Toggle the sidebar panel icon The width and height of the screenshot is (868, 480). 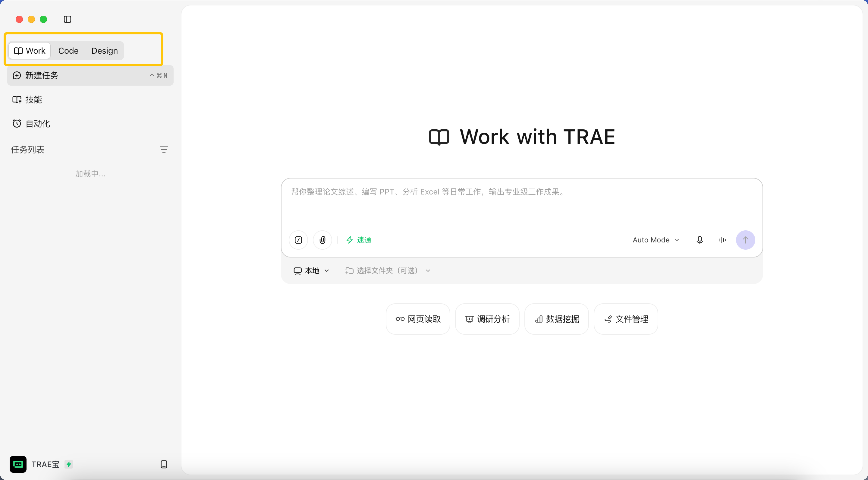point(68,19)
